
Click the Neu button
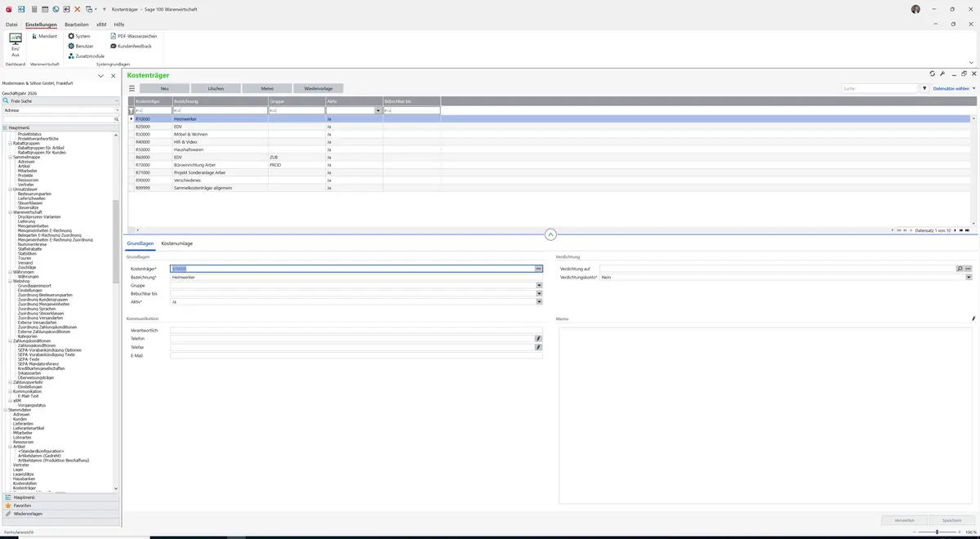point(165,88)
